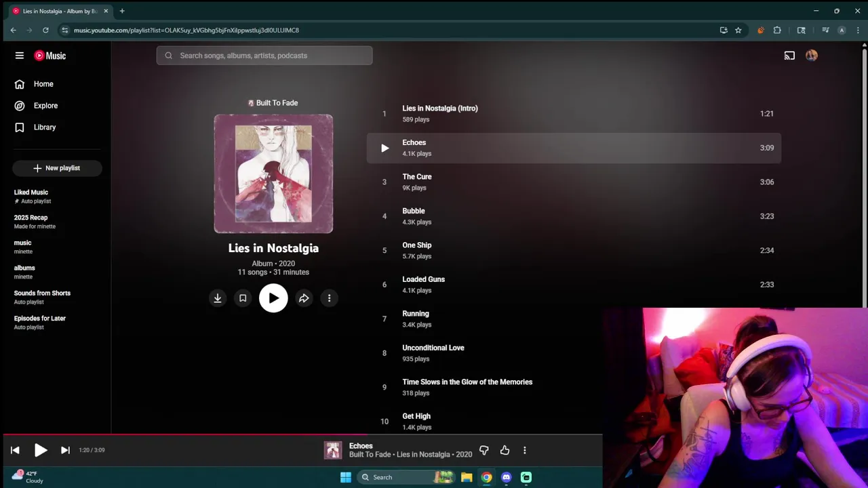Image resolution: width=868 pixels, height=488 pixels.
Task: Click media control icon in Chrome toolbar
Action: [825, 30]
